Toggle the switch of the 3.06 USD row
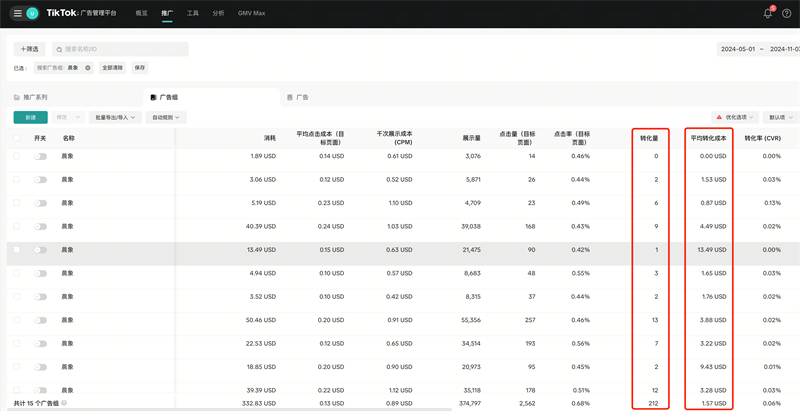Screen dimensions: 800x411 (x=40, y=180)
